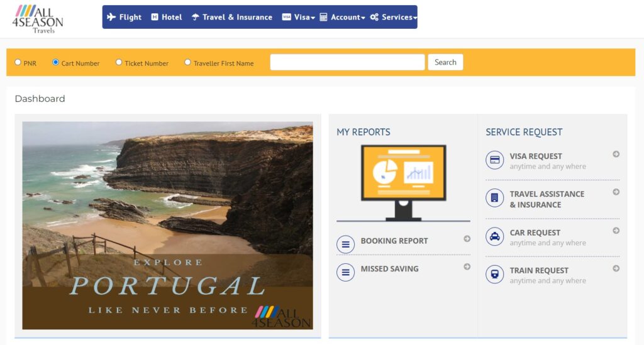Click the Car Request taxi icon
644x345 pixels.
coord(494,236)
